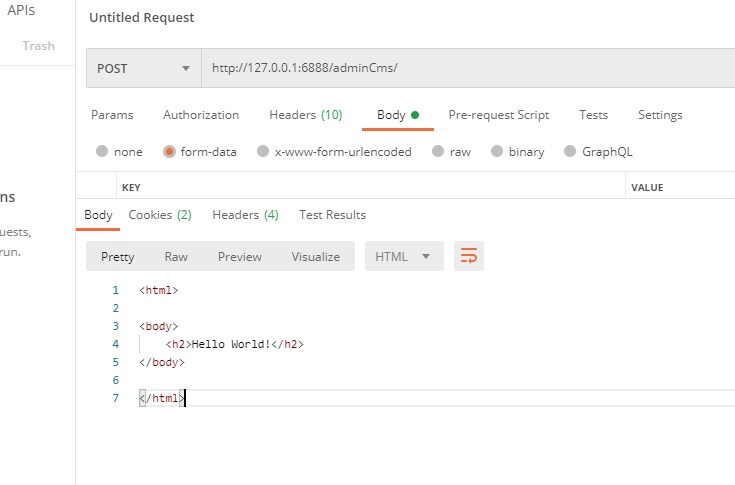Open the Tests tab
Viewport: 735px width, 485px height.
pos(593,115)
